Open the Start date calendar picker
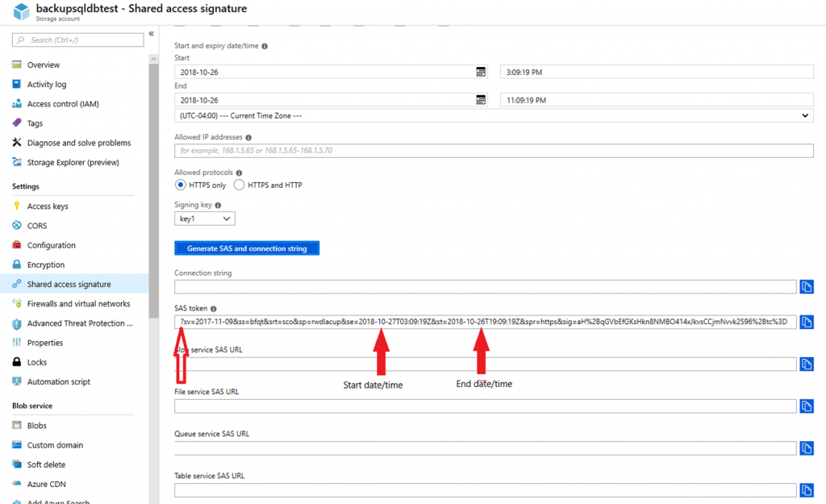The image size is (826, 504). [481, 72]
